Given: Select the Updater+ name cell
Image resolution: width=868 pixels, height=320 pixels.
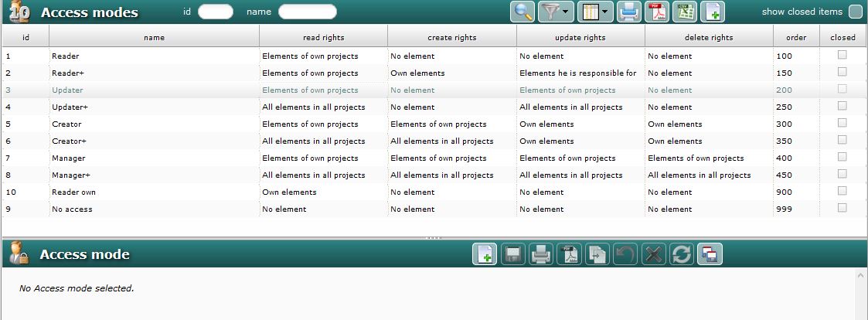Looking at the screenshot, I should pos(154,107).
